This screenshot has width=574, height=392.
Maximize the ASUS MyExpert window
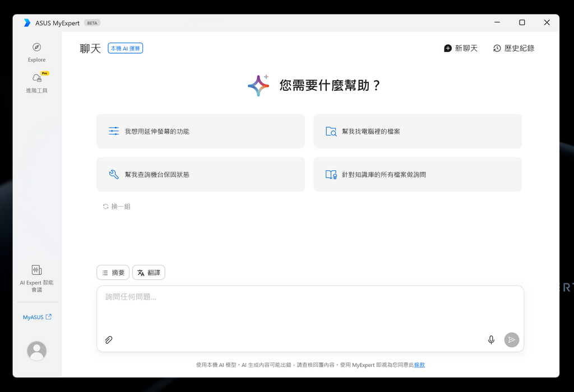[x=522, y=22]
